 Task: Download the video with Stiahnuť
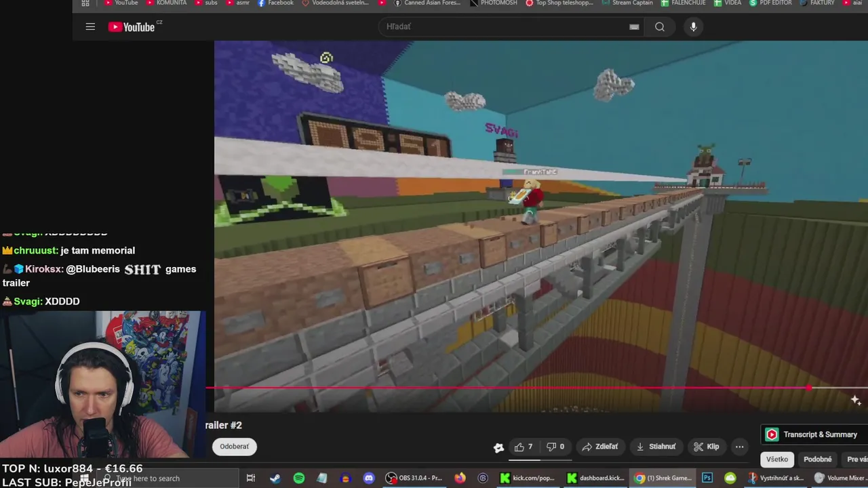(x=656, y=447)
